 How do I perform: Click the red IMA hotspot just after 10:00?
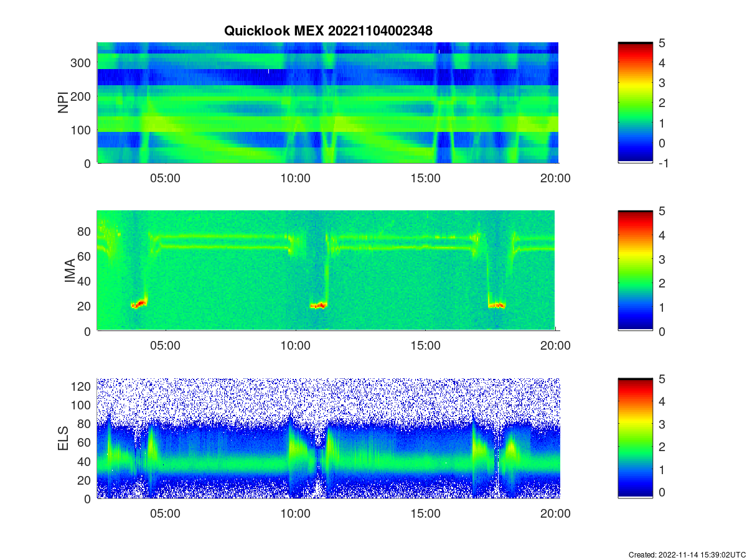click(x=319, y=306)
